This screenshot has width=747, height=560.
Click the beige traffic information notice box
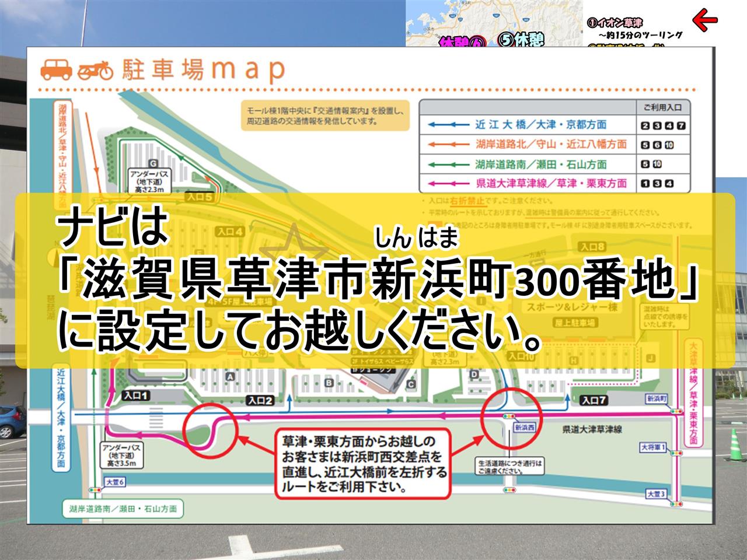click(x=326, y=115)
